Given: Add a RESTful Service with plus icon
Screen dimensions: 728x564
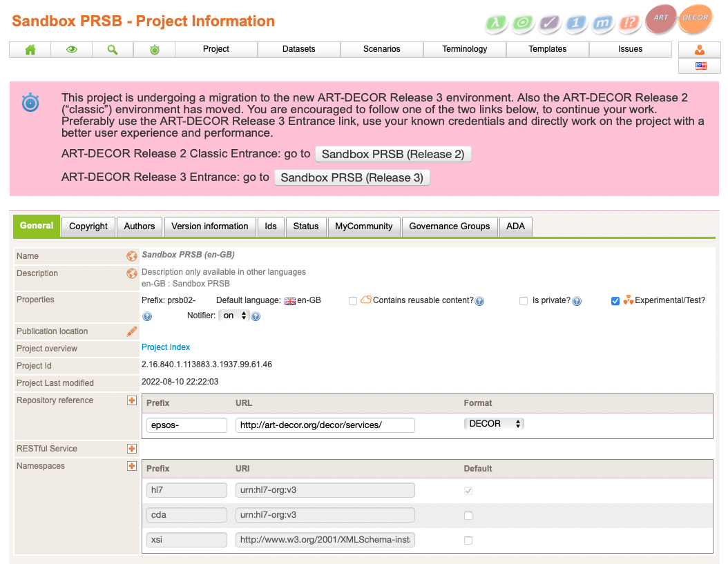Looking at the screenshot, I should point(132,449).
